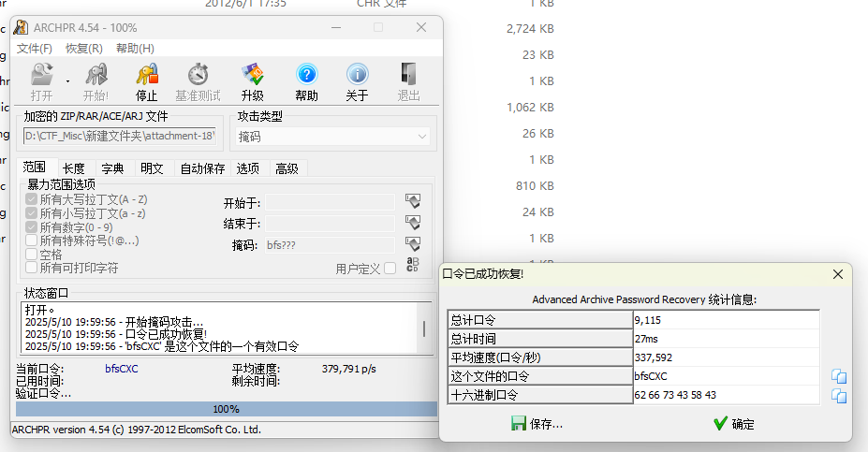Enable the 空格 space checkbox
868x452 pixels.
[x=32, y=254]
